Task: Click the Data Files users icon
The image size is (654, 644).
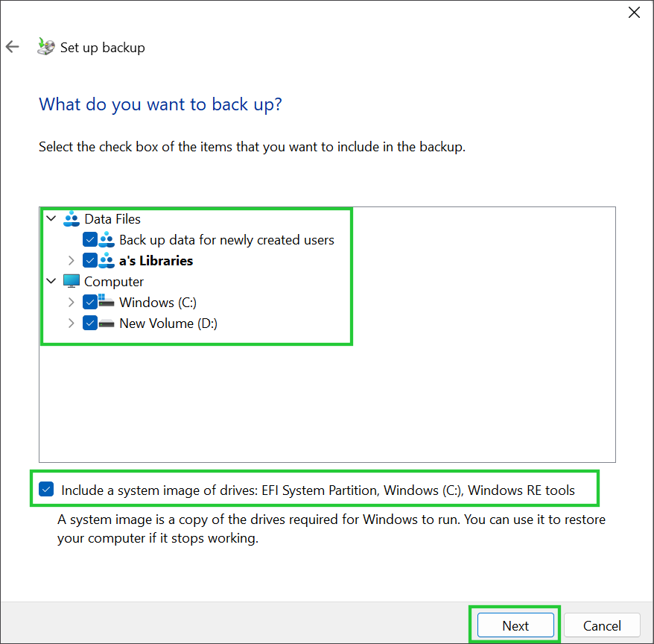Action: coord(72,218)
